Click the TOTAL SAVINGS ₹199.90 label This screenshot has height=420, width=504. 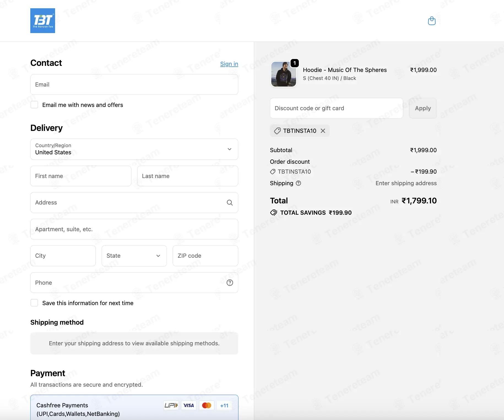coord(316,213)
